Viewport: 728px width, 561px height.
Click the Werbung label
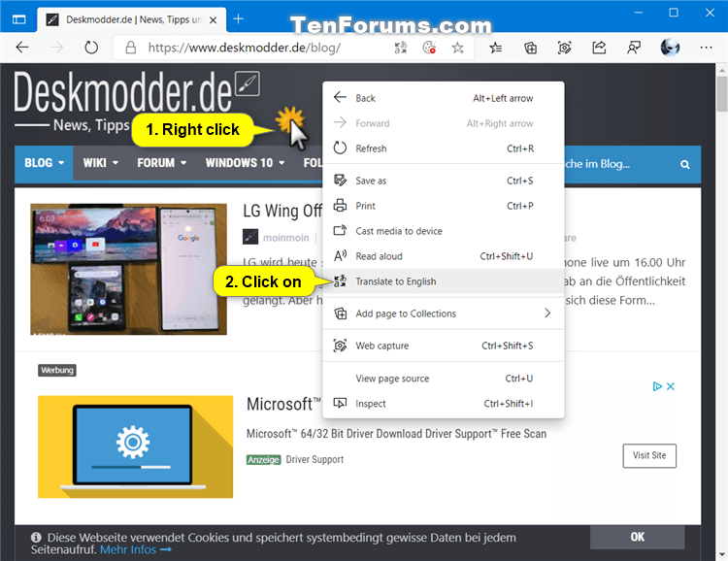(57, 370)
